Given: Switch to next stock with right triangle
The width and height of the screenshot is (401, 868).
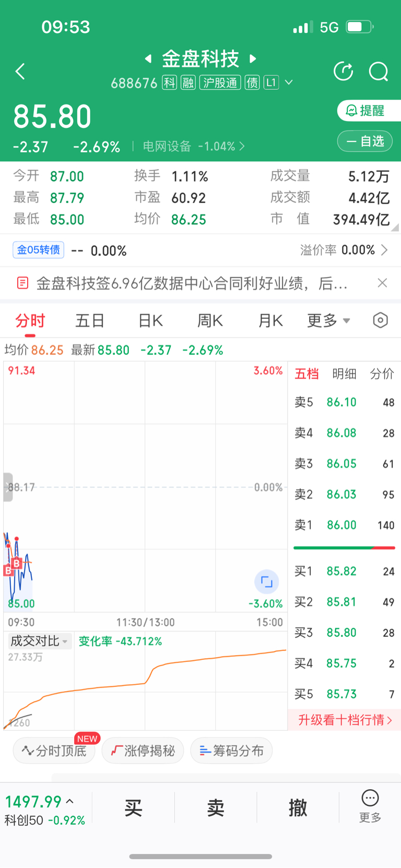Looking at the screenshot, I should pos(253,58).
